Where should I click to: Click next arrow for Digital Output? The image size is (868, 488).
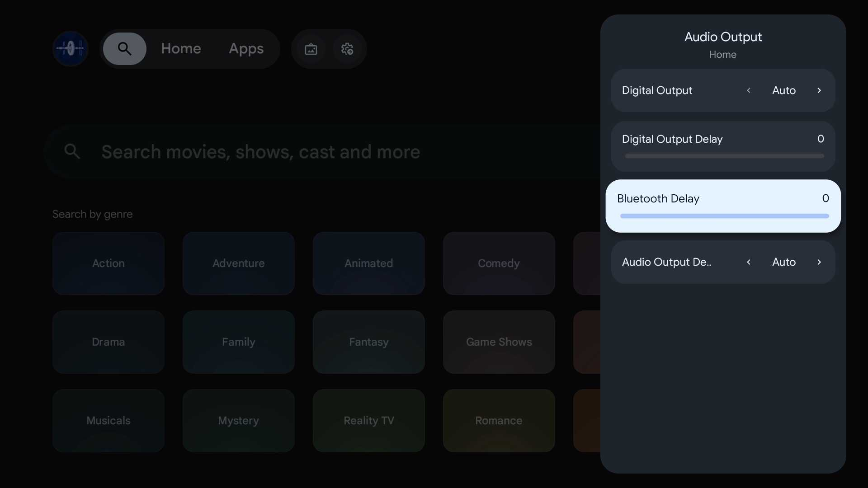click(819, 90)
